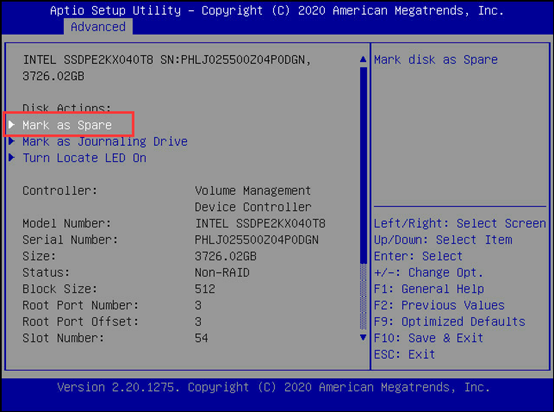Click the ESC: Exit hint
The height and width of the screenshot is (412, 554).
[x=405, y=354]
